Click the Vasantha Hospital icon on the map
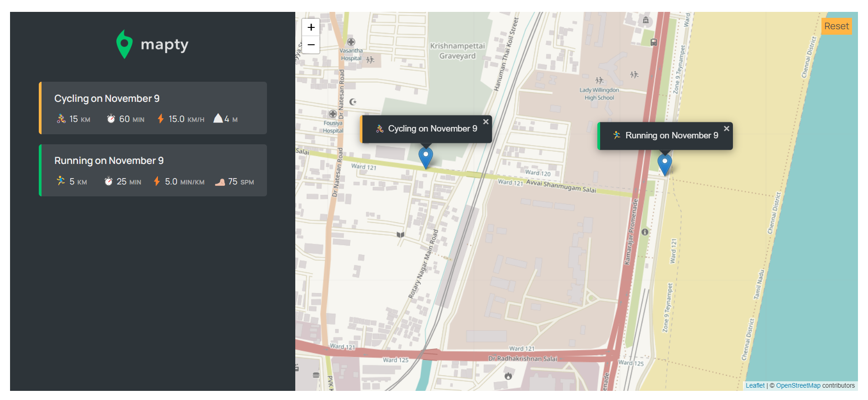Screen dimensions: 868x400 point(351,42)
